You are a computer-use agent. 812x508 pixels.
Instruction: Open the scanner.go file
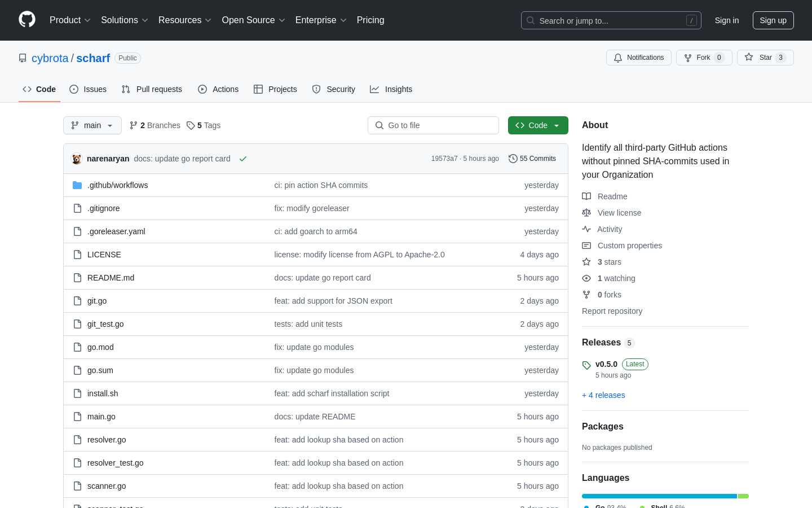(x=107, y=486)
